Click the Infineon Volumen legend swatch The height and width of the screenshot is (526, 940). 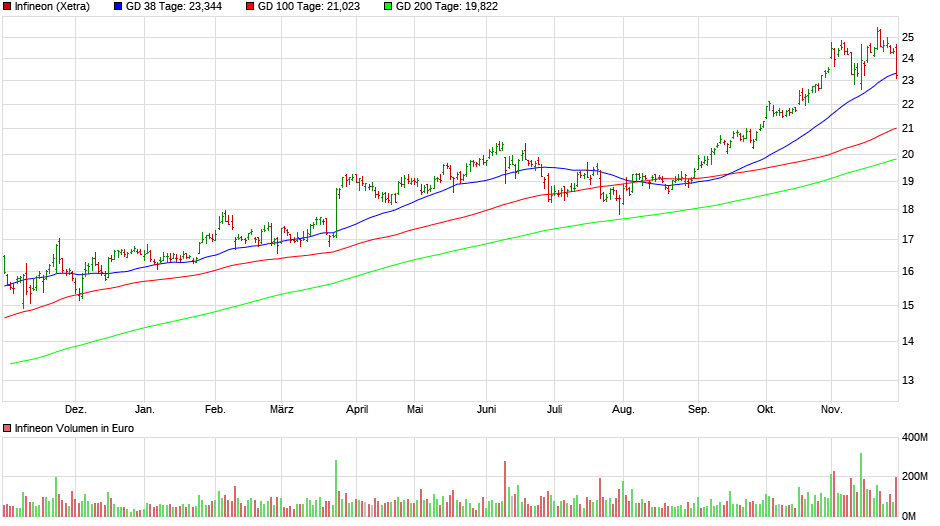coord(7,428)
